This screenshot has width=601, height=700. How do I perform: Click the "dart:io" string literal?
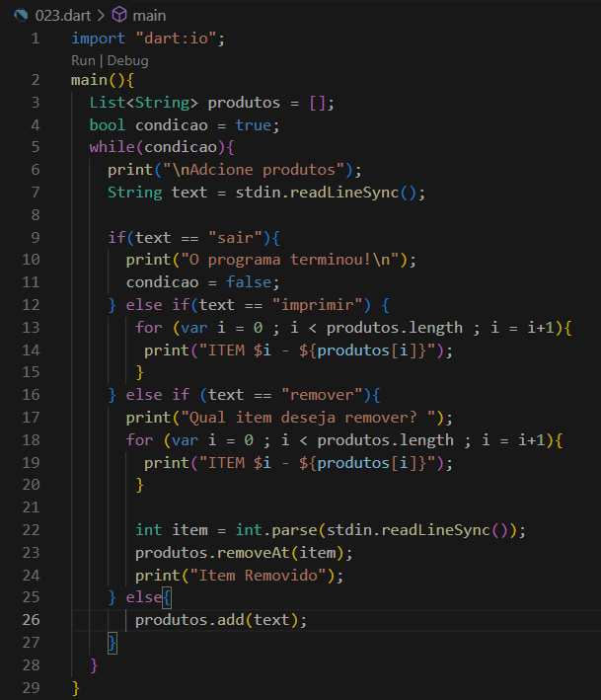(x=177, y=39)
